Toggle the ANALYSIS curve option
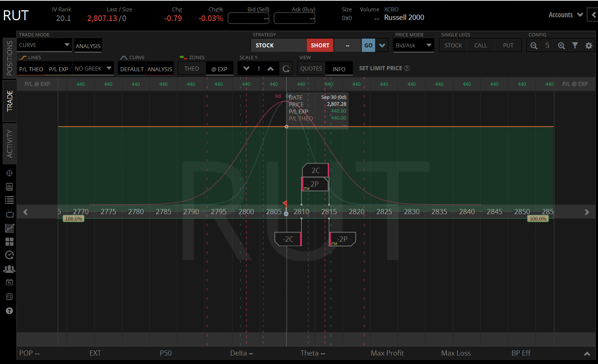The image size is (598, 364). [160, 69]
